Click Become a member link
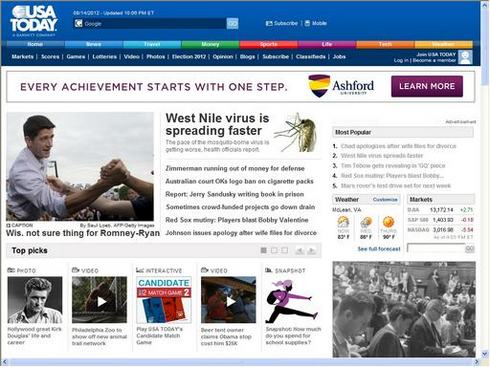The width and height of the screenshot is (490, 367). (434, 60)
